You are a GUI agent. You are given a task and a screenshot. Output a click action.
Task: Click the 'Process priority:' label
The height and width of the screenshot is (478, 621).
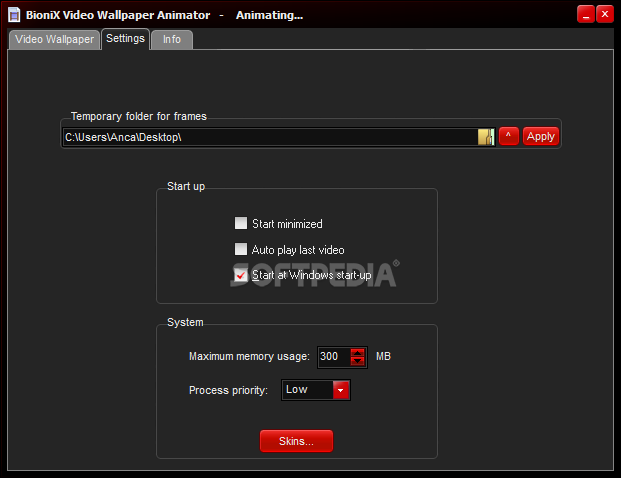229,390
